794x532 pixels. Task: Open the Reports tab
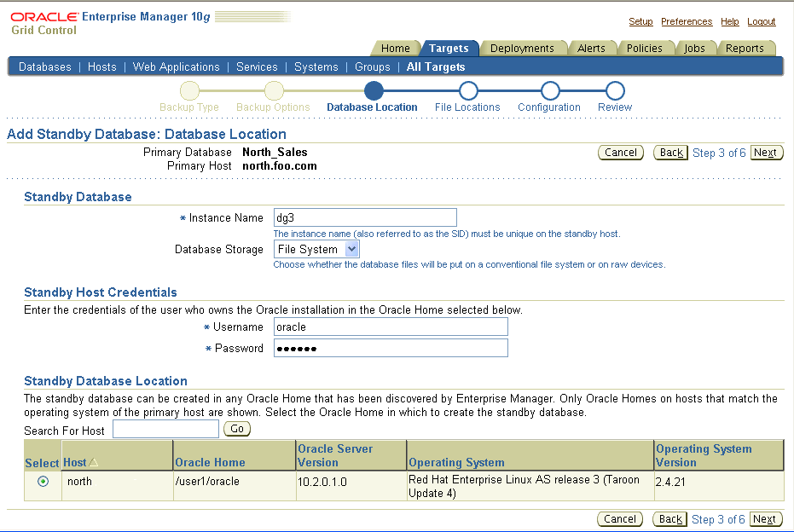(x=746, y=48)
